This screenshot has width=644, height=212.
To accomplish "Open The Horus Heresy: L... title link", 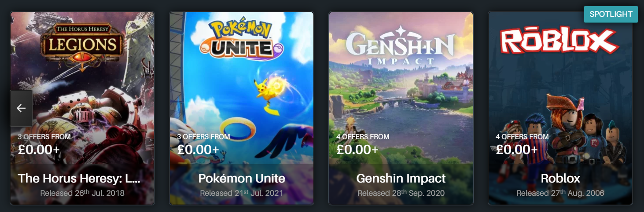I will (x=79, y=179).
